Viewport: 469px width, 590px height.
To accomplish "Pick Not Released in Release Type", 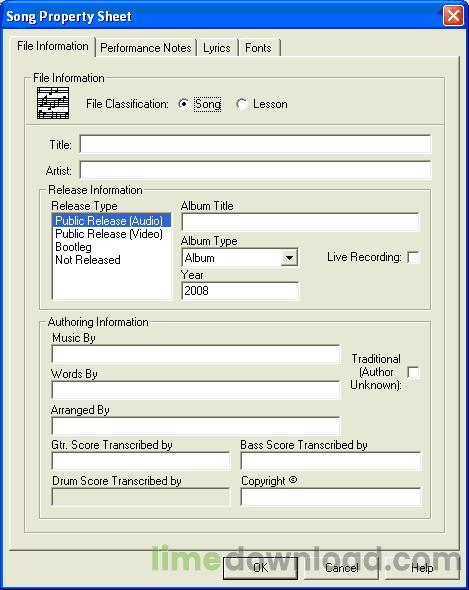I will pyautogui.click(x=112, y=260).
